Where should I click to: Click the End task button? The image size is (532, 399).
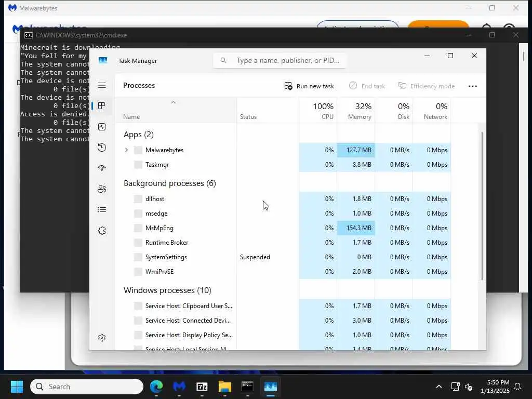coord(367,86)
